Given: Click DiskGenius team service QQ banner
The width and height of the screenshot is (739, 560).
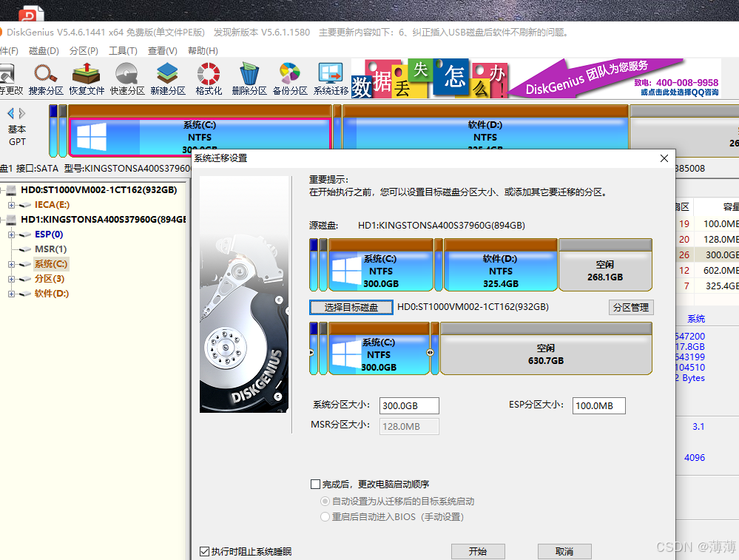Looking at the screenshot, I should [x=615, y=78].
